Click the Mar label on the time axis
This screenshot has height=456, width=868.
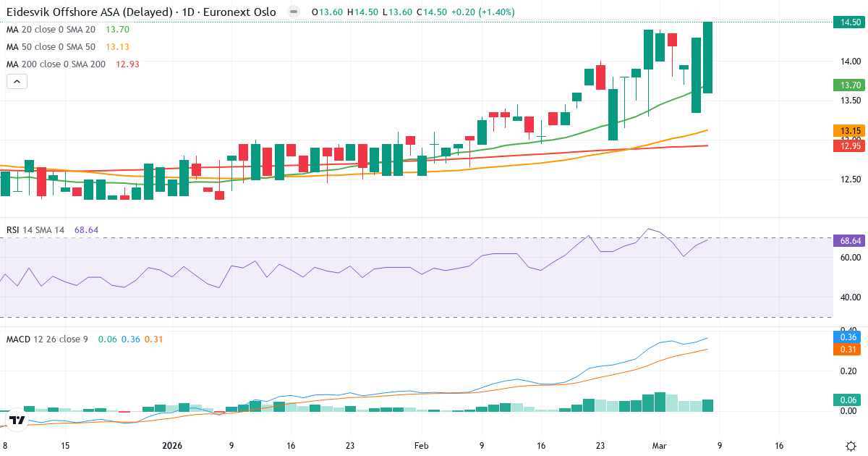[659, 445]
